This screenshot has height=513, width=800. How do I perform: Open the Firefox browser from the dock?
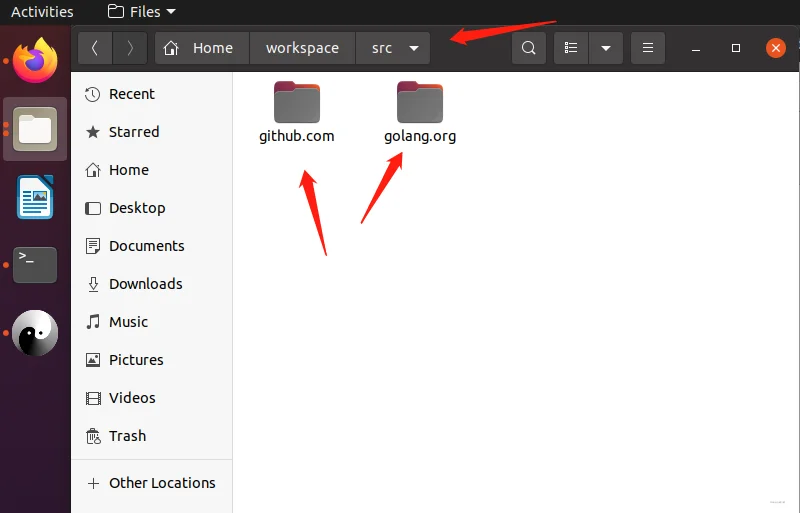click(x=35, y=61)
